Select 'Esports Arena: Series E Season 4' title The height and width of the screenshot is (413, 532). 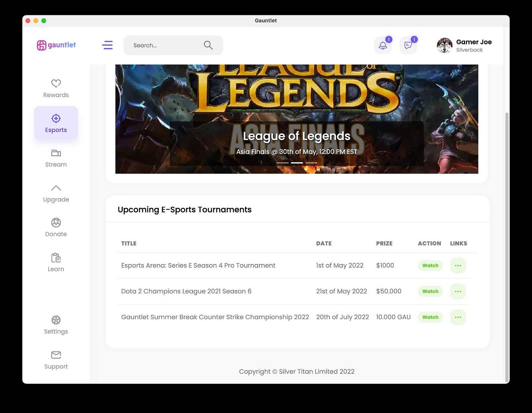[198, 266]
